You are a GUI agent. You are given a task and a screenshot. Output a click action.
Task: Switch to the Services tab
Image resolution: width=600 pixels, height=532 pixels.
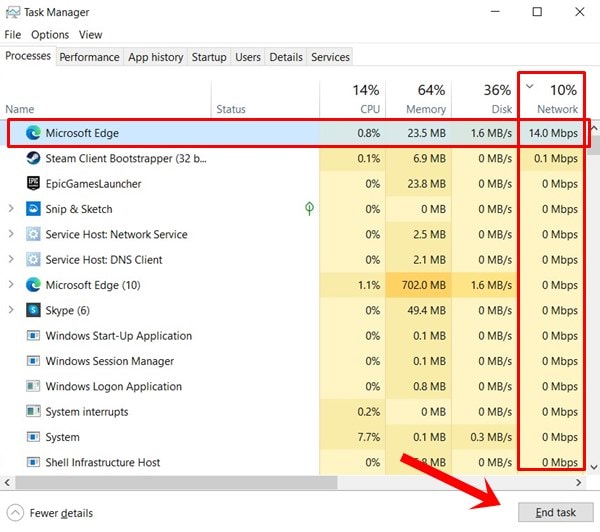click(x=330, y=57)
